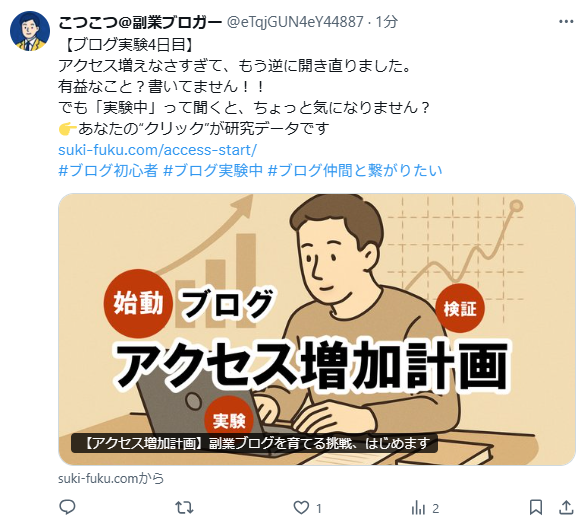Open hashtag #ブログ初心者

[108, 171]
